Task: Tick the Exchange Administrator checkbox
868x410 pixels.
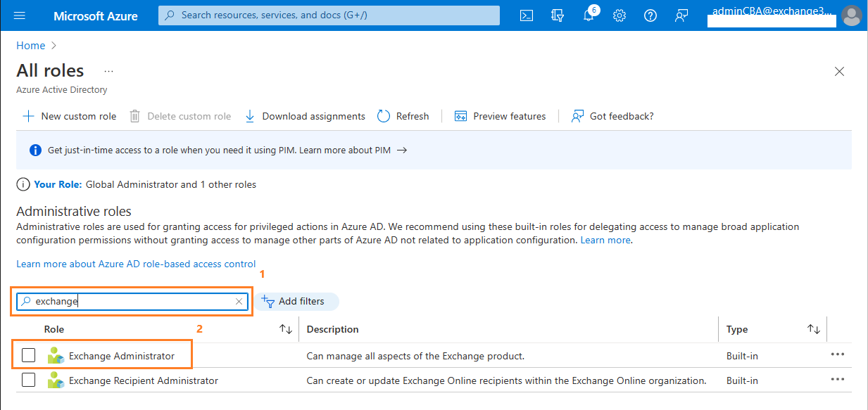Action: coord(28,356)
